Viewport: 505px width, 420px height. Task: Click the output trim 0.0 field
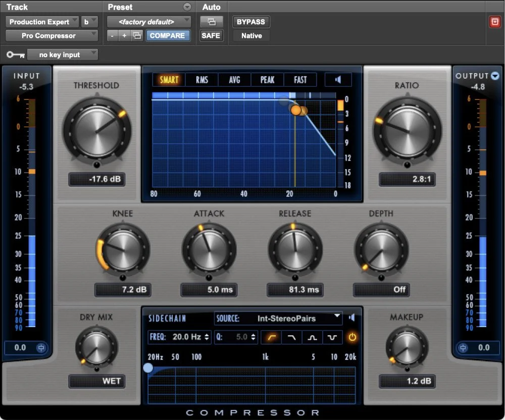[x=484, y=348]
